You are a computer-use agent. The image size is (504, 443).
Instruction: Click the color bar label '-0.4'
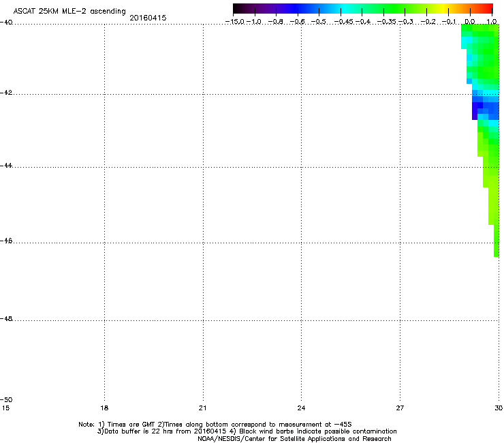pyautogui.click(x=363, y=22)
